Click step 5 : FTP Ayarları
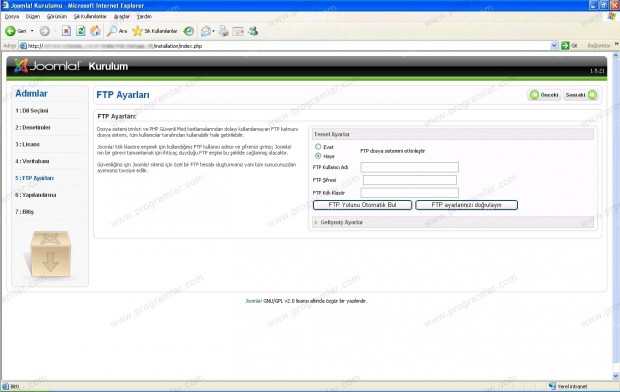This screenshot has width=620, height=392. pos(34,178)
